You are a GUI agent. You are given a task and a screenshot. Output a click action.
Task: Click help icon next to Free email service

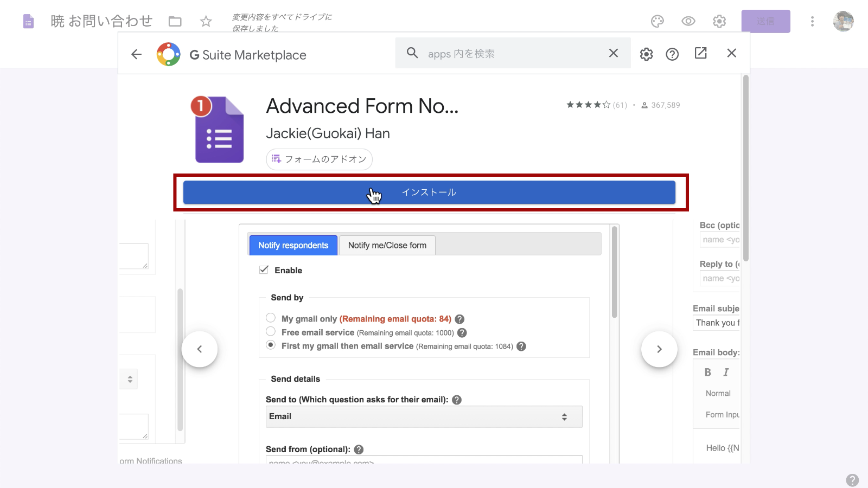click(462, 333)
